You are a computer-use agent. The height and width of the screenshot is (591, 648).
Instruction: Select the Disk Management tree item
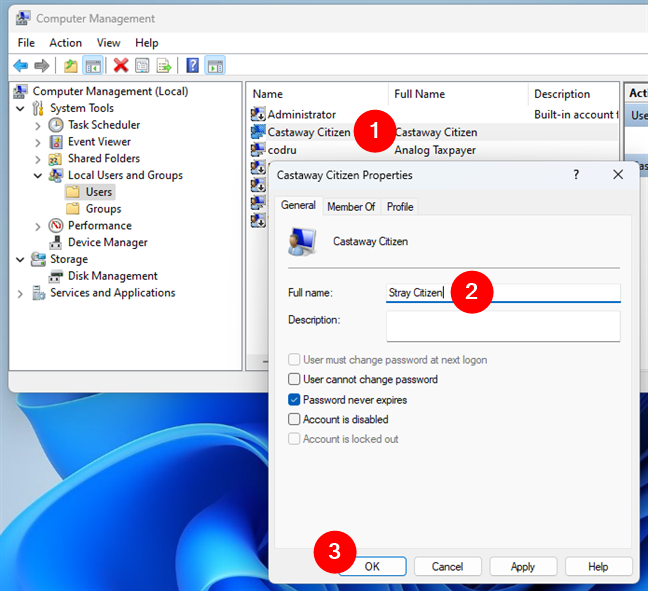coord(112,276)
